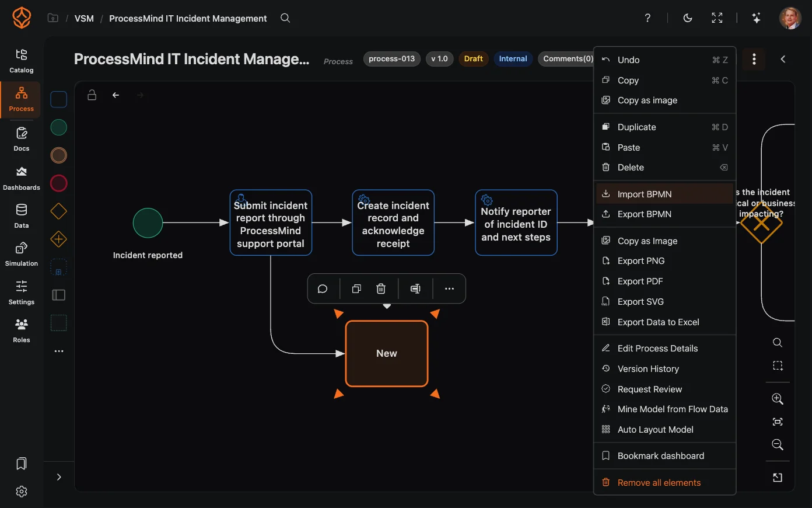
Task: Open the three-dot process menu button
Action: pos(754,59)
